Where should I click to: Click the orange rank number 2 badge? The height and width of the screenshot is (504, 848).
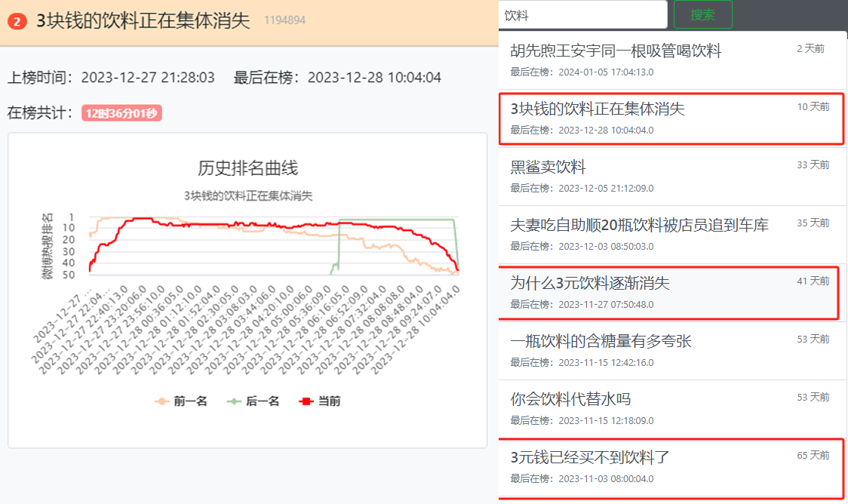click(x=17, y=21)
